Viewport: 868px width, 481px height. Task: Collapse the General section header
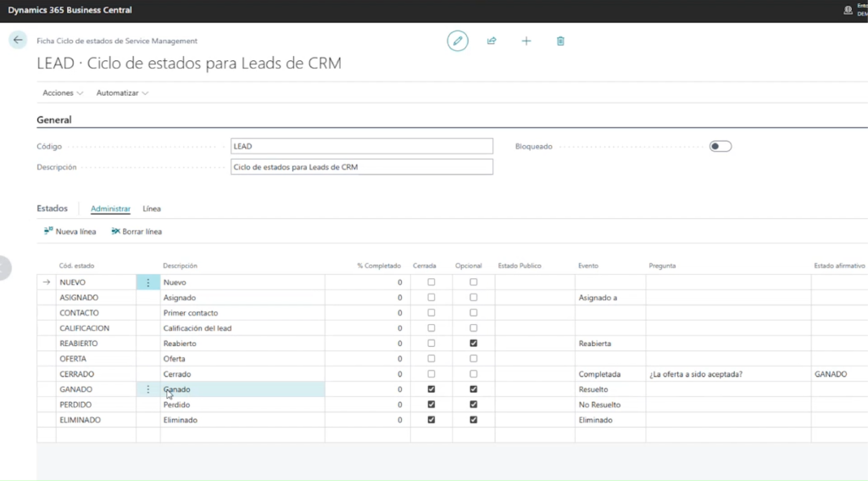point(54,120)
